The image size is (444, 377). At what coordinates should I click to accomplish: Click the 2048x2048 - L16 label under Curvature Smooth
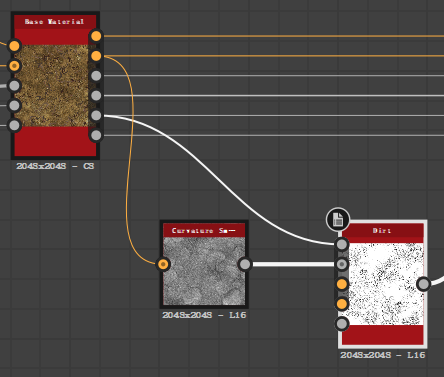tap(204, 315)
